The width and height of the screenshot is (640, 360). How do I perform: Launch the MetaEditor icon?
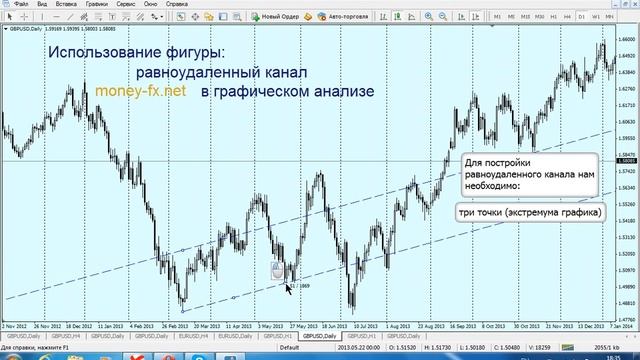308,17
